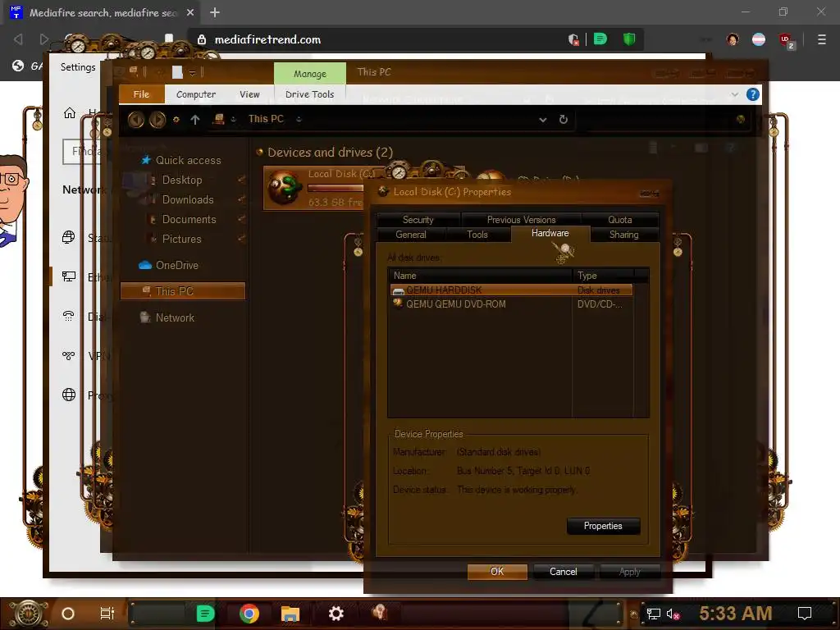This screenshot has width=840, height=630.
Task: Select This PC in navigation pane
Action: point(183,291)
